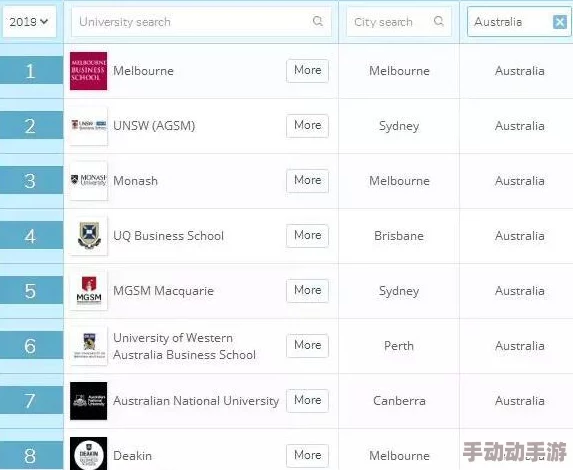Open the MGSM logo

[88, 291]
